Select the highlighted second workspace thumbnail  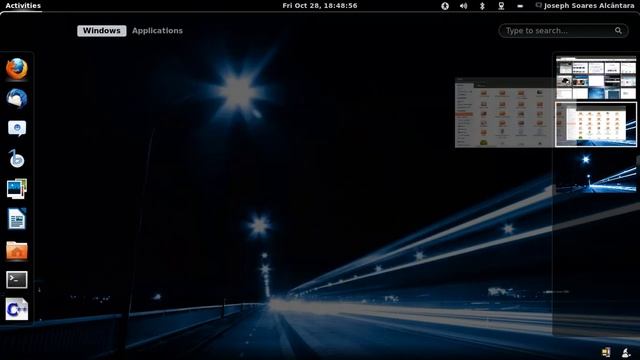pos(596,124)
